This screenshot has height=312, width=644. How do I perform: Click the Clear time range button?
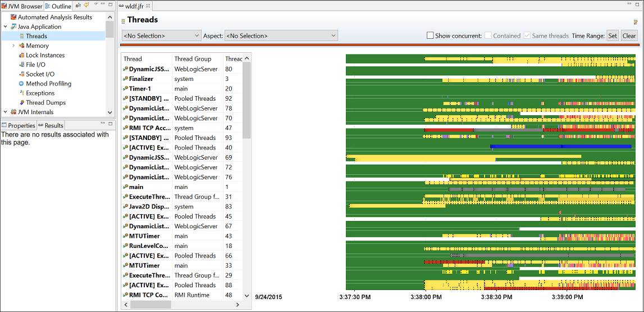click(629, 36)
